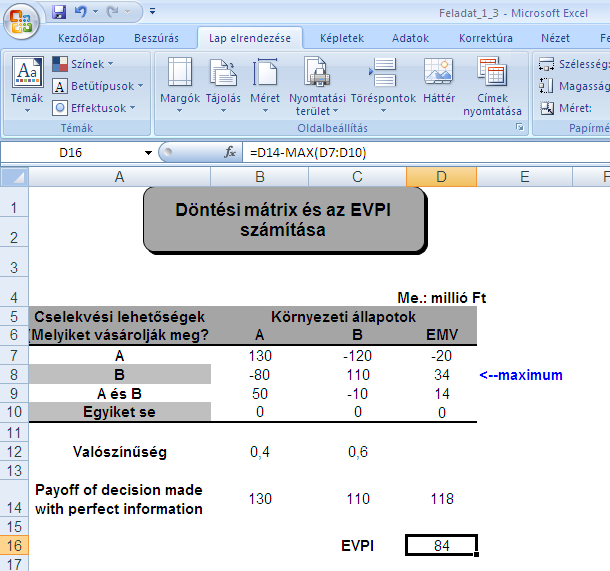The width and height of the screenshot is (610, 571).
Task: Click the Save icon in quick access toolbar
Action: point(59,12)
